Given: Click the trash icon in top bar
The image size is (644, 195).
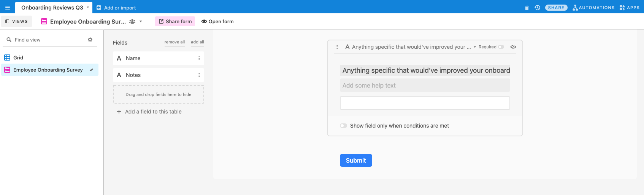Looking at the screenshot, I should (527, 8).
